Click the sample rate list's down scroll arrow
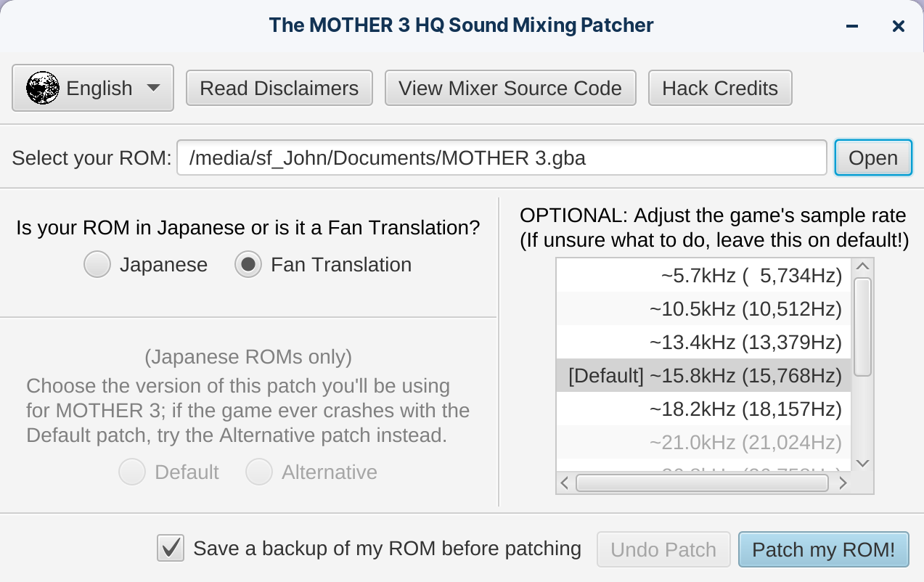The width and height of the screenshot is (924, 582). (862, 463)
